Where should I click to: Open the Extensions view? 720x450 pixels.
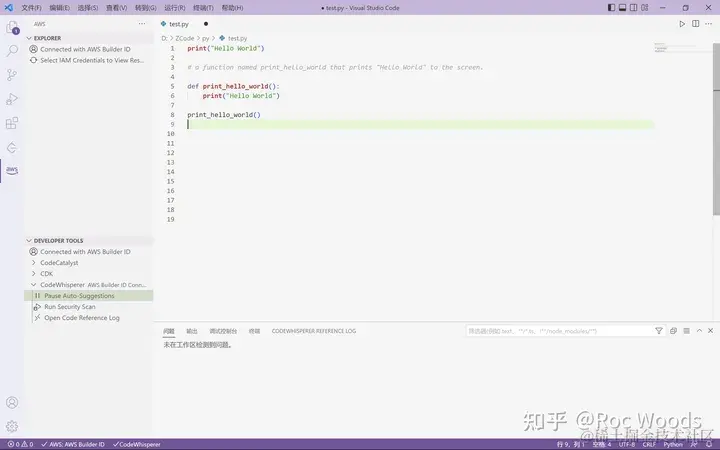pos(12,123)
